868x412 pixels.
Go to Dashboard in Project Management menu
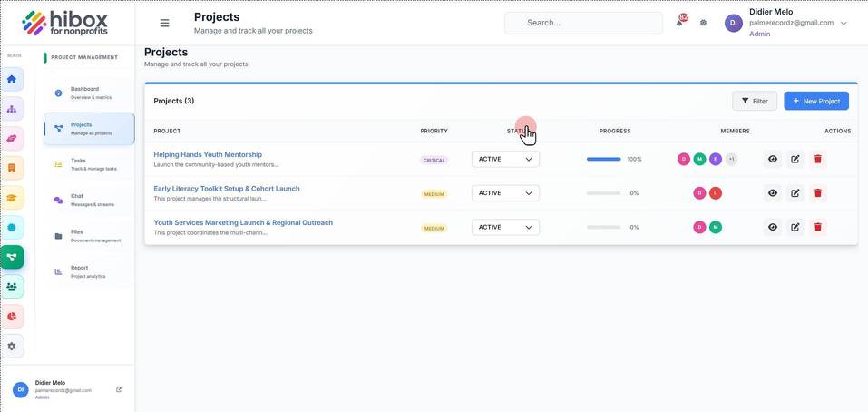pyautogui.click(x=89, y=93)
